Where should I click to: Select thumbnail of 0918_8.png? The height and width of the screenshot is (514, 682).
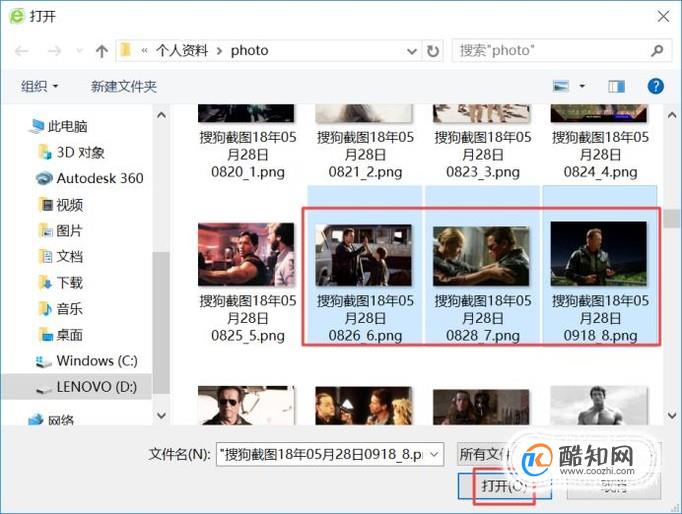[x=598, y=254]
